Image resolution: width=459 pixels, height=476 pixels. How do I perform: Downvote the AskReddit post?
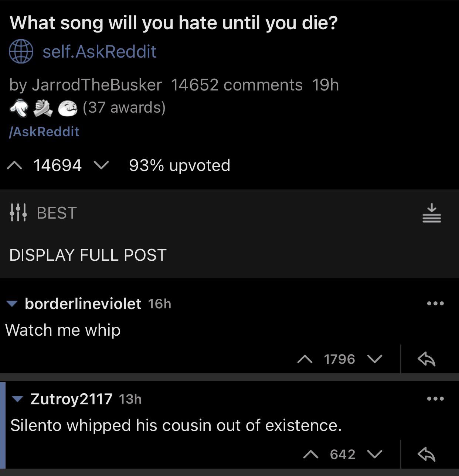click(x=101, y=166)
